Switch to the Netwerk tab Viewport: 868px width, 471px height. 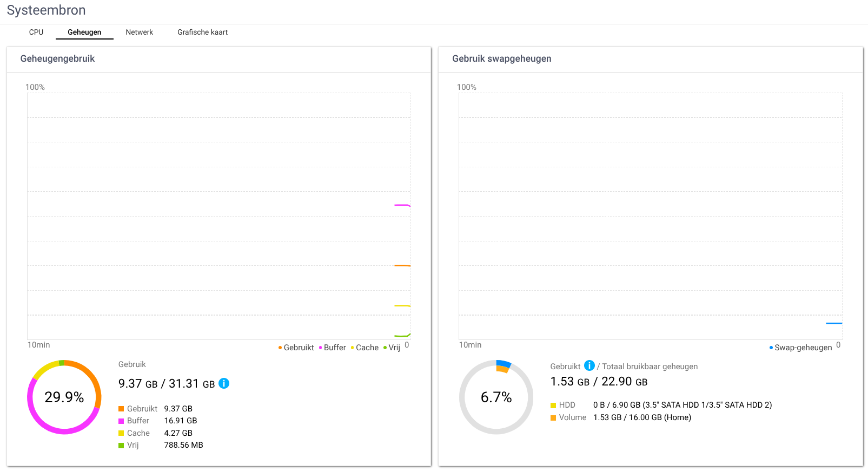[x=140, y=32]
